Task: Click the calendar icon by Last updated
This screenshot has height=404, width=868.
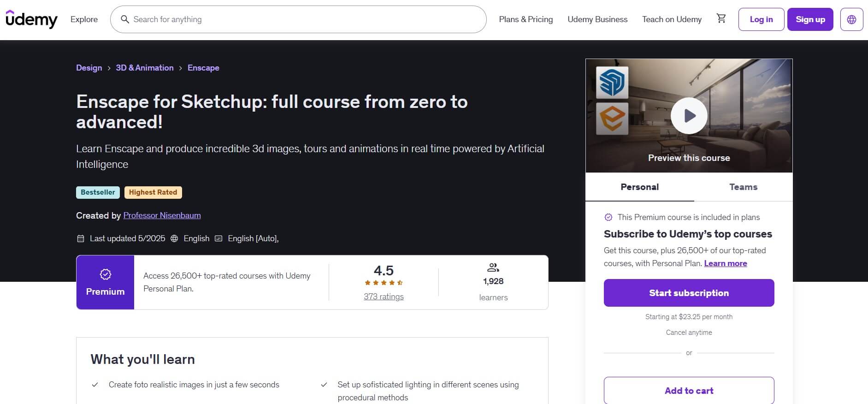Action: coord(81,238)
